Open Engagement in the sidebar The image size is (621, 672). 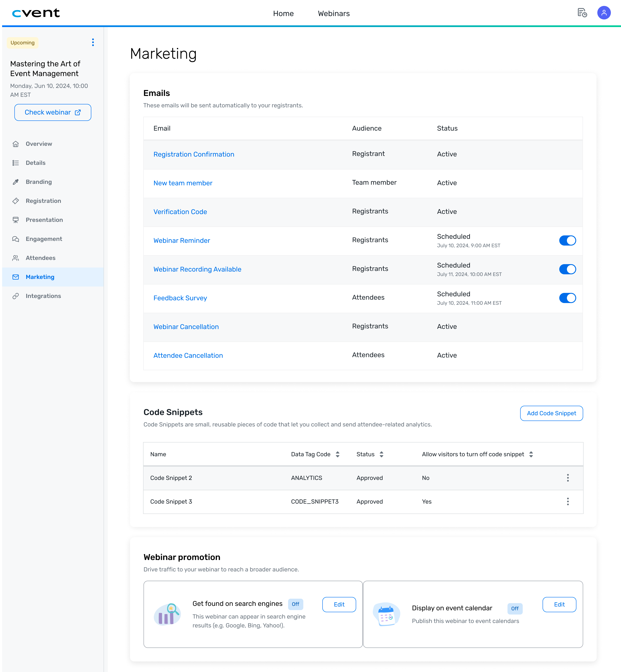[x=53, y=239]
